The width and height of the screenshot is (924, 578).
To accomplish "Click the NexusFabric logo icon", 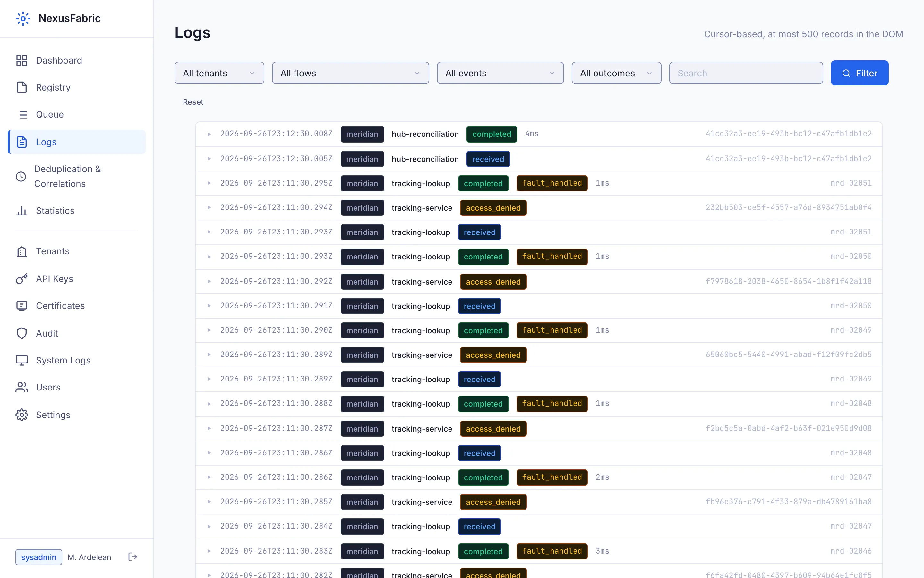I will (x=23, y=18).
